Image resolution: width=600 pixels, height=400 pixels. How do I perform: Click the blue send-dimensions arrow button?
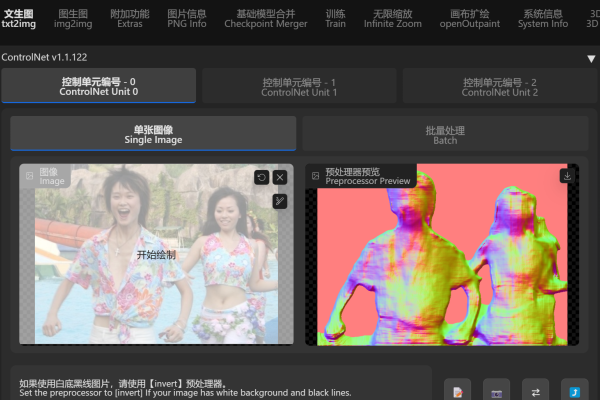[x=574, y=391]
